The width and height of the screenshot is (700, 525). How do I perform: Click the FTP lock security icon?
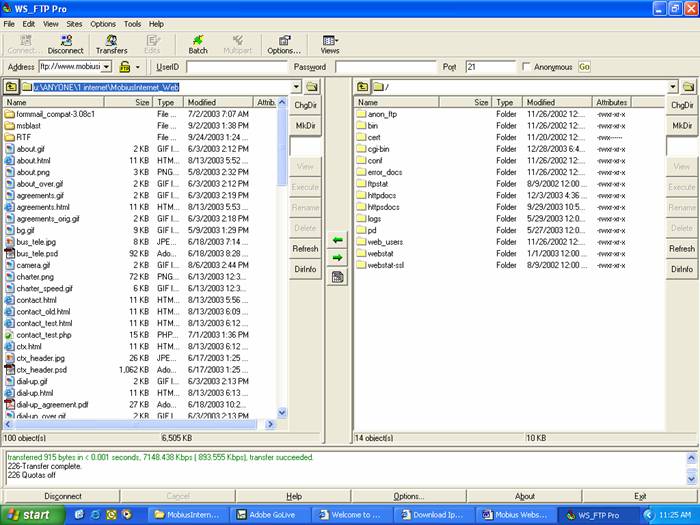(125, 67)
